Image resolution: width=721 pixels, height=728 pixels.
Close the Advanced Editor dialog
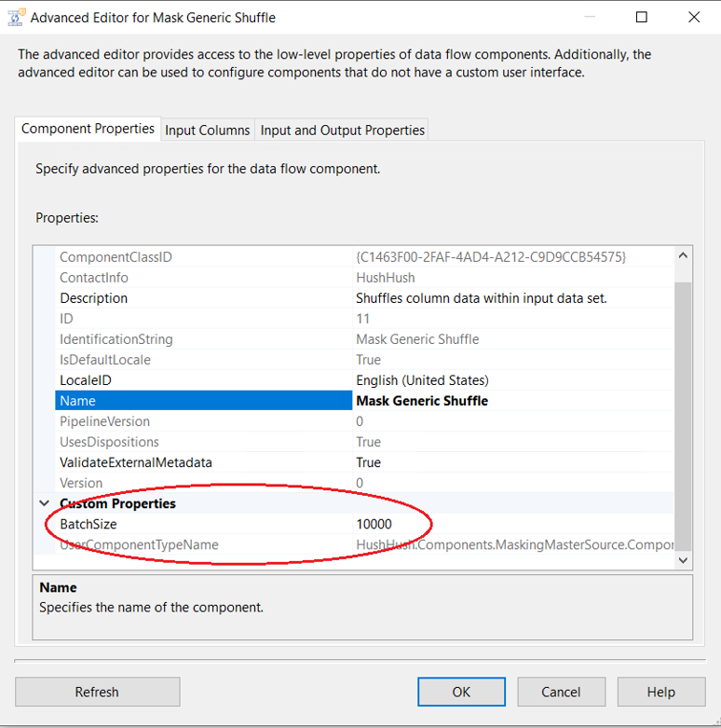(x=694, y=17)
